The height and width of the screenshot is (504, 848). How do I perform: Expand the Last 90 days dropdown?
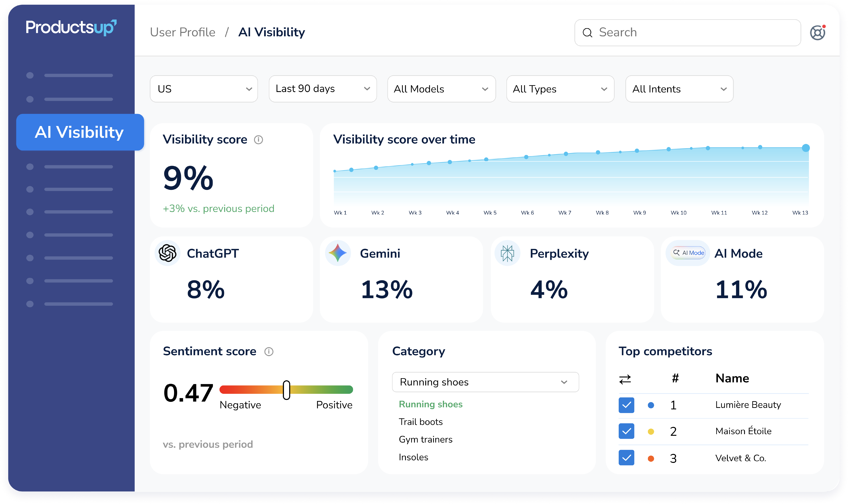coord(323,89)
